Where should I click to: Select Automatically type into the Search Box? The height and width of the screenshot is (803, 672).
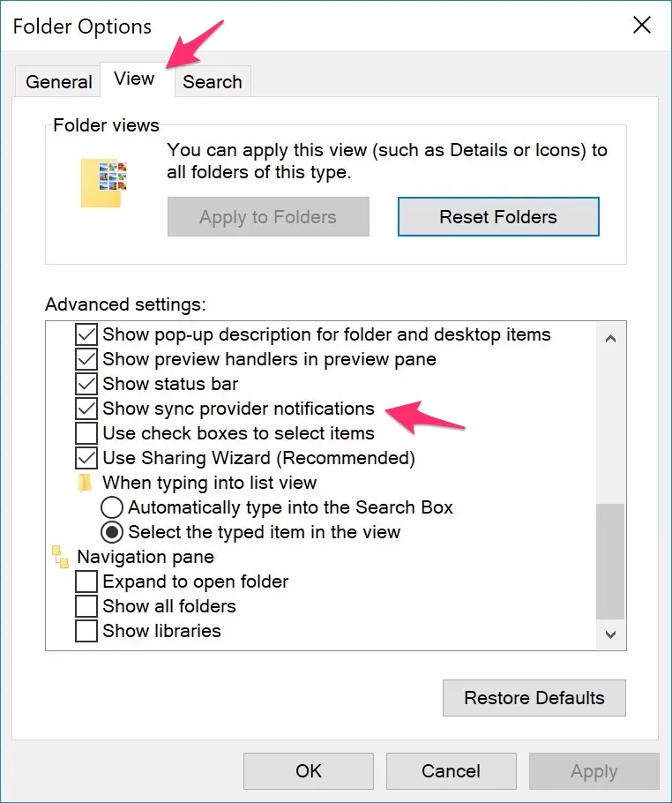[112, 507]
